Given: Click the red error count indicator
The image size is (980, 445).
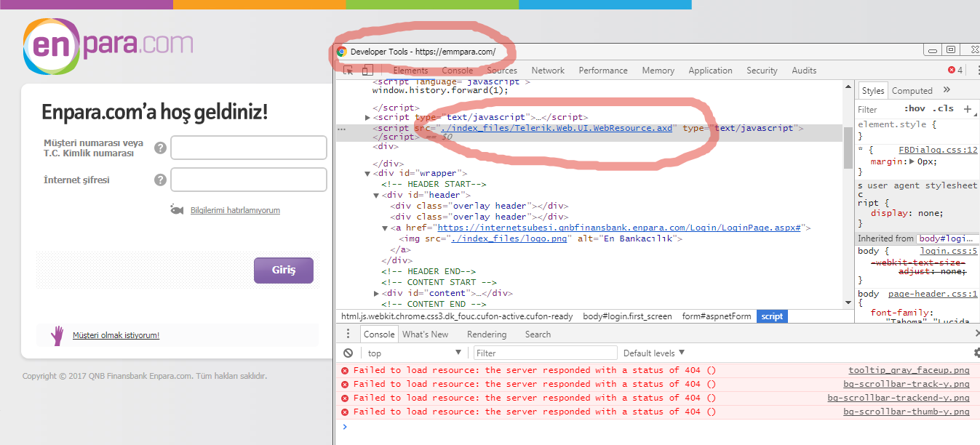Looking at the screenshot, I should (x=955, y=71).
